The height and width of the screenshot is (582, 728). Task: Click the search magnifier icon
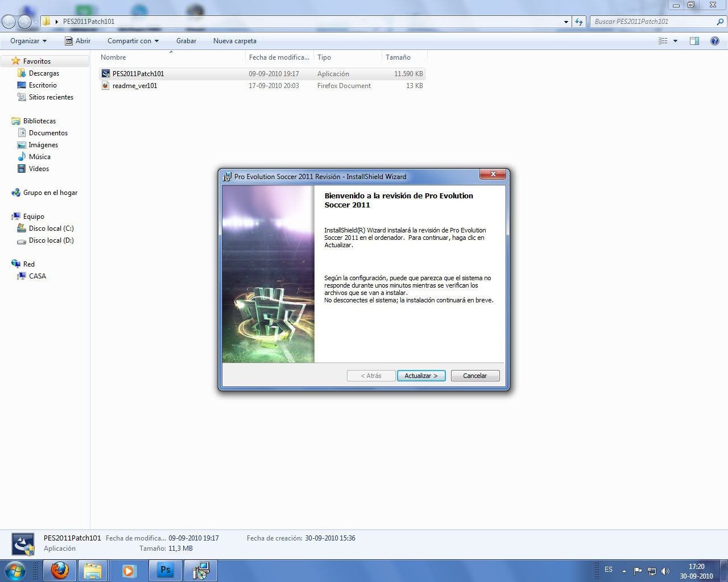[721, 22]
